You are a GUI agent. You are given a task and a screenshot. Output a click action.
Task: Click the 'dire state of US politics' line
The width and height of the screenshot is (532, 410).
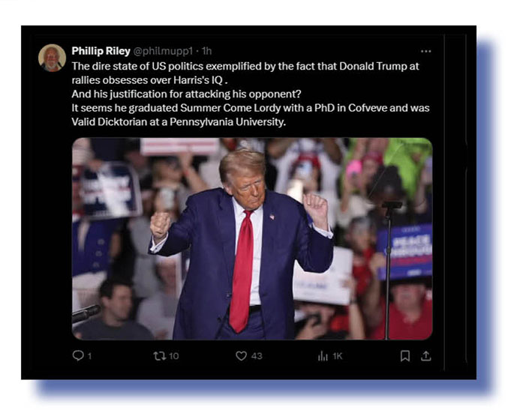pos(245,66)
